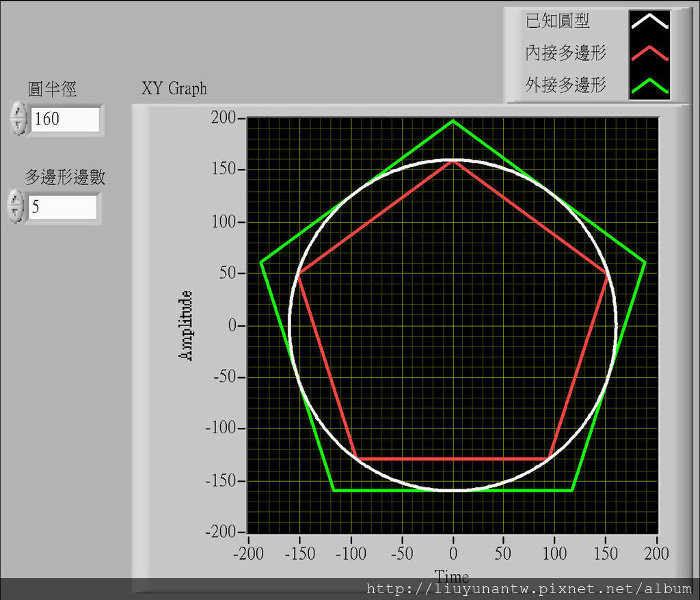This screenshot has width=700, height=600.
Task: Click the X-axis minimum value -200
Action: pos(247,553)
